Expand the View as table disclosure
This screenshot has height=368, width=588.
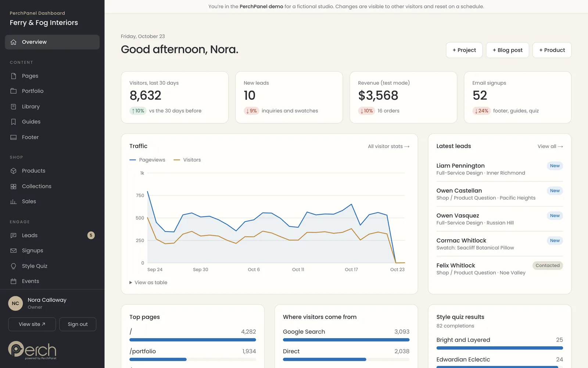[x=148, y=282]
